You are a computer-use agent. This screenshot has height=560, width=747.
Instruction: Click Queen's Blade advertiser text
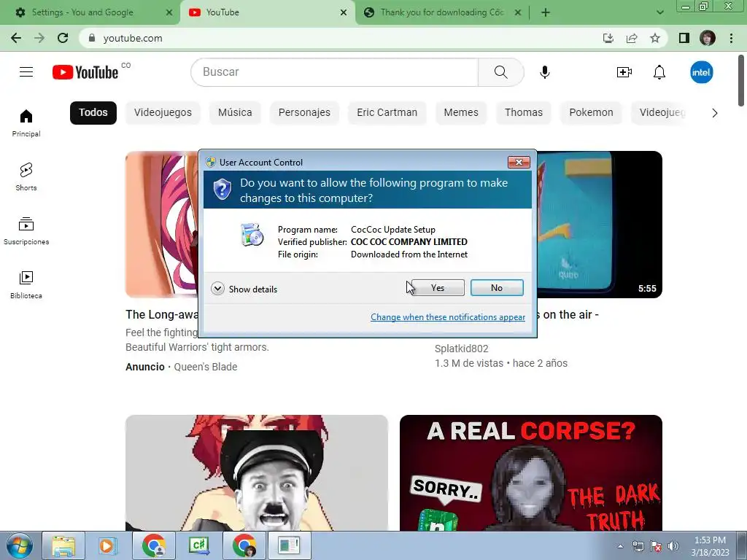(x=205, y=367)
